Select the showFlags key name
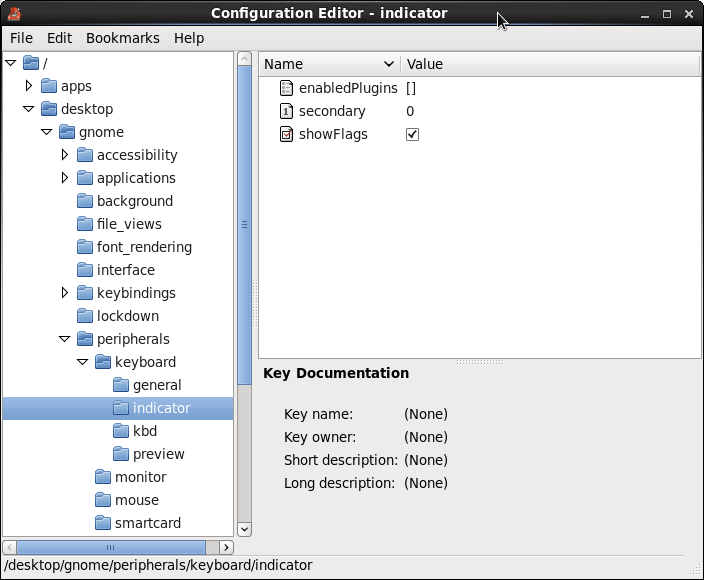 pyautogui.click(x=333, y=134)
